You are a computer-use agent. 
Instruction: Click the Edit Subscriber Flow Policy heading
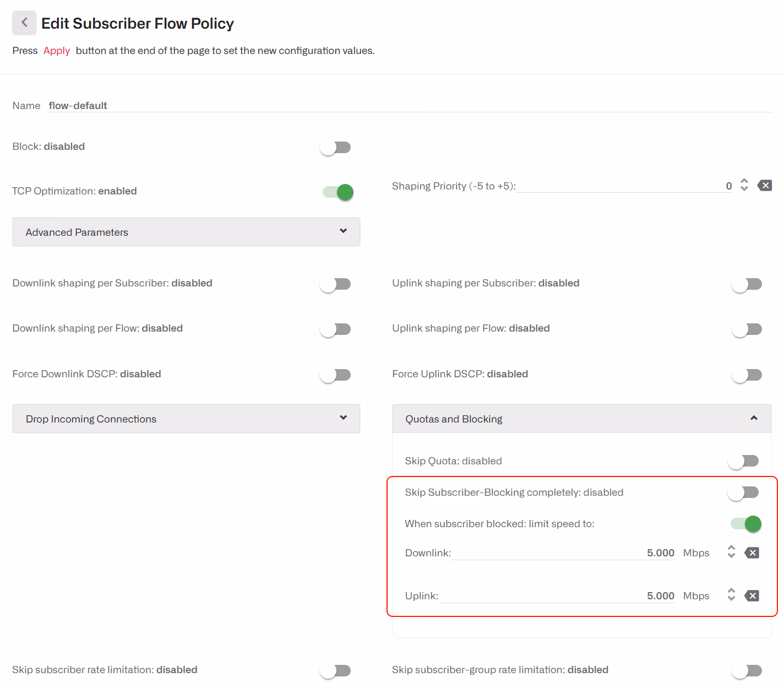tap(138, 24)
